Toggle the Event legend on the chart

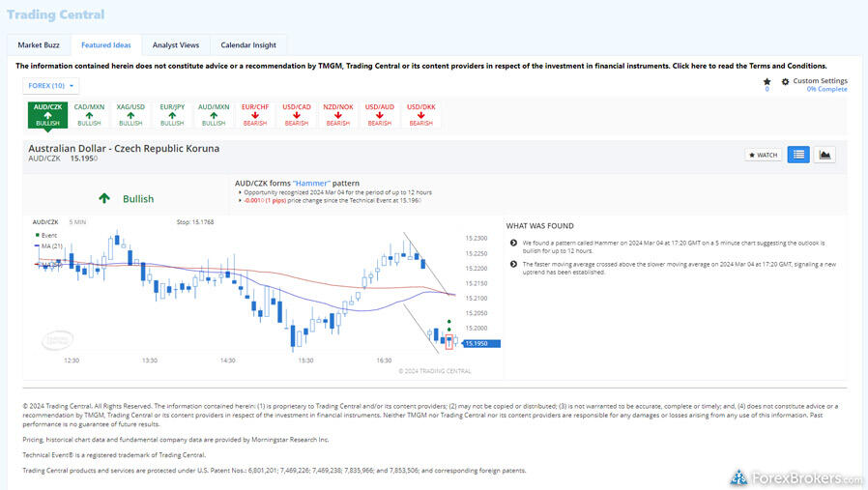[x=46, y=235]
